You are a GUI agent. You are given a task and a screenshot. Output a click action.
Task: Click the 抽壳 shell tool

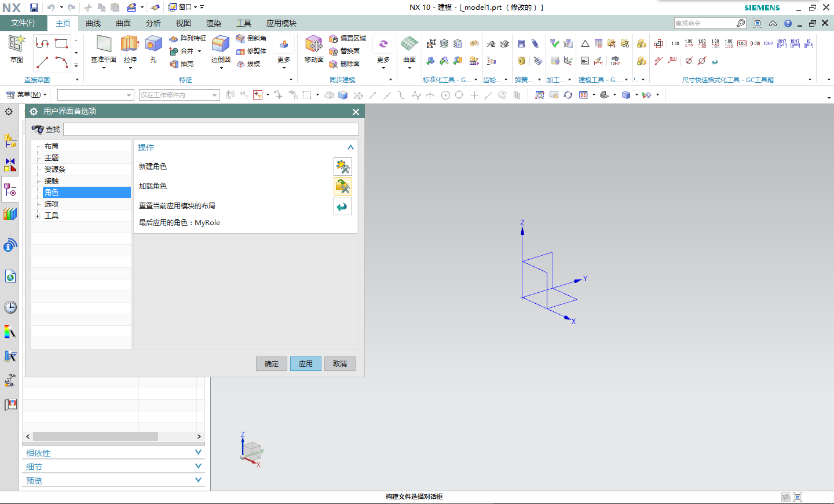click(182, 64)
